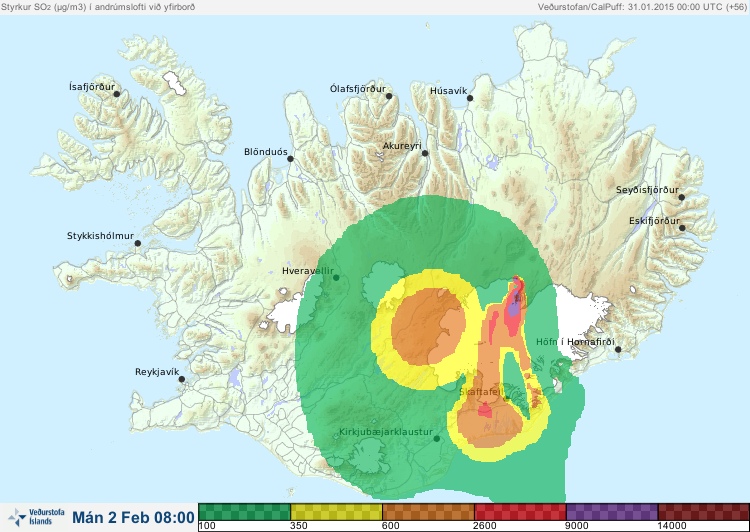The image size is (750, 532).
Task: Click the Höfn í Hornafirði marker dot
Action: point(618,350)
